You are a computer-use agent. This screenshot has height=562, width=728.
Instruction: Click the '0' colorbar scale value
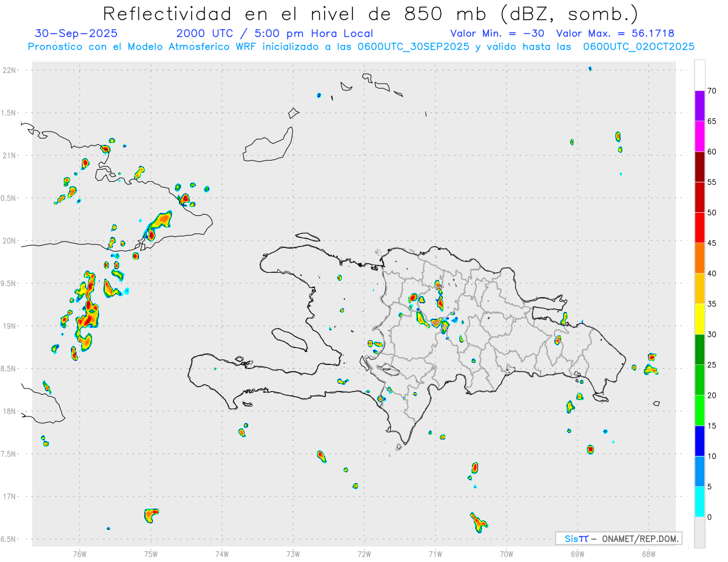click(x=710, y=517)
